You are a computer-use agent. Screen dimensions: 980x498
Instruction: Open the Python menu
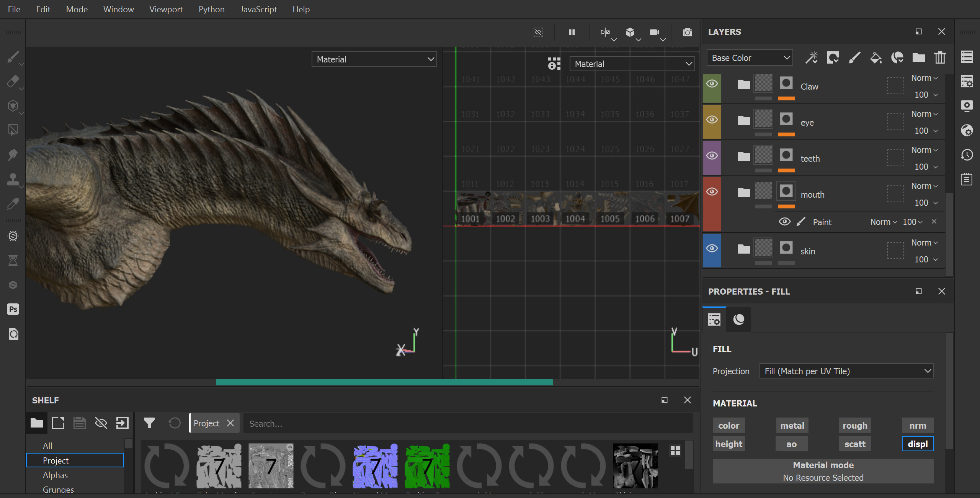pos(211,9)
